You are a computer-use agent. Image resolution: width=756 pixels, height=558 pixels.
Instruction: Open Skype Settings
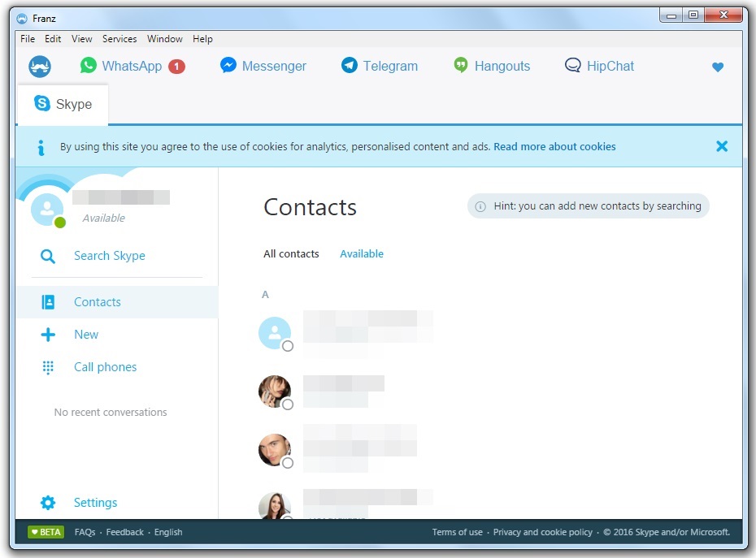tap(95, 503)
